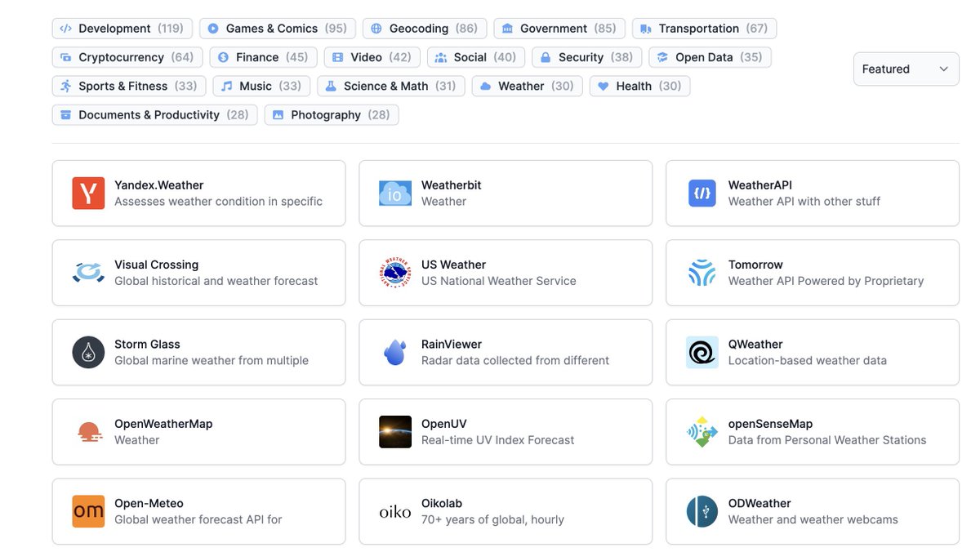Image resolution: width=980 pixels, height=552 pixels.
Task: Click the QWeather spiral logo
Action: [702, 352]
